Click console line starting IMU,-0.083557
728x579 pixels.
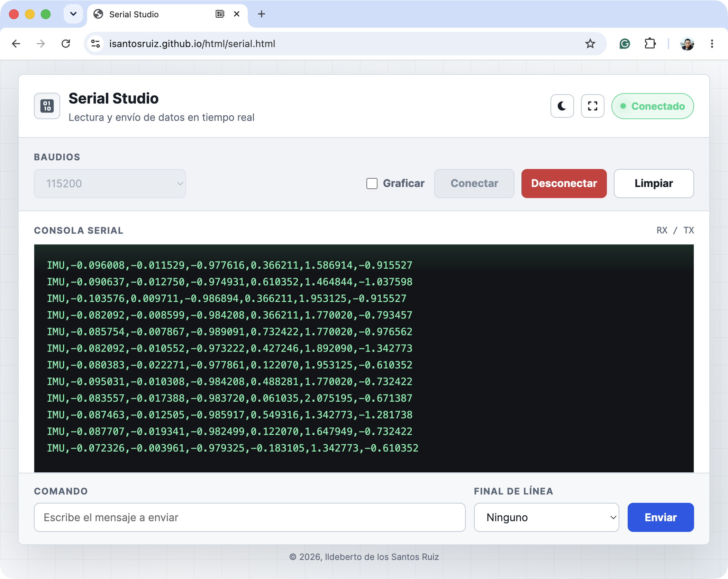click(x=230, y=398)
